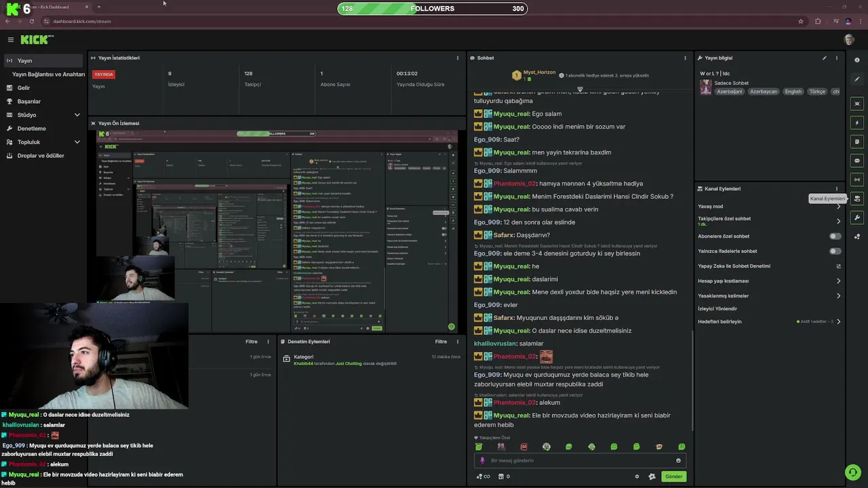This screenshot has height=488, width=868.
Task: Click the stream preview frame icon in sidebar
Action: coord(857,104)
